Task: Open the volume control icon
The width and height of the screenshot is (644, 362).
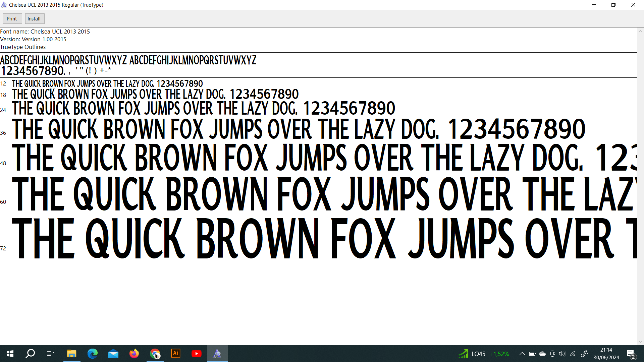Action: coord(562,354)
